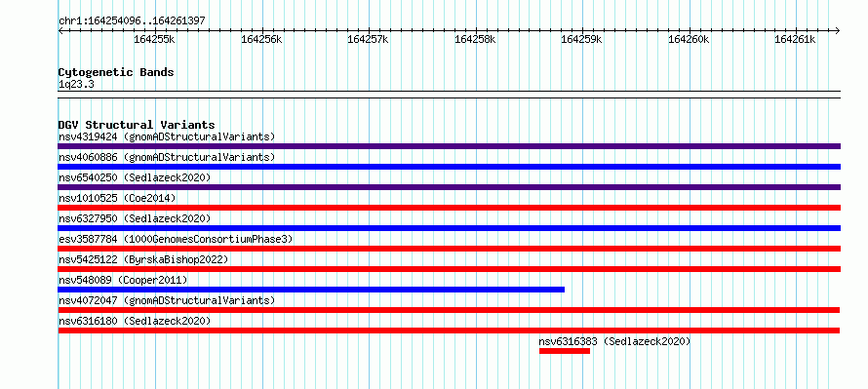
Task: Open the nsv1010525 Coe2014 label
Action: (117, 198)
